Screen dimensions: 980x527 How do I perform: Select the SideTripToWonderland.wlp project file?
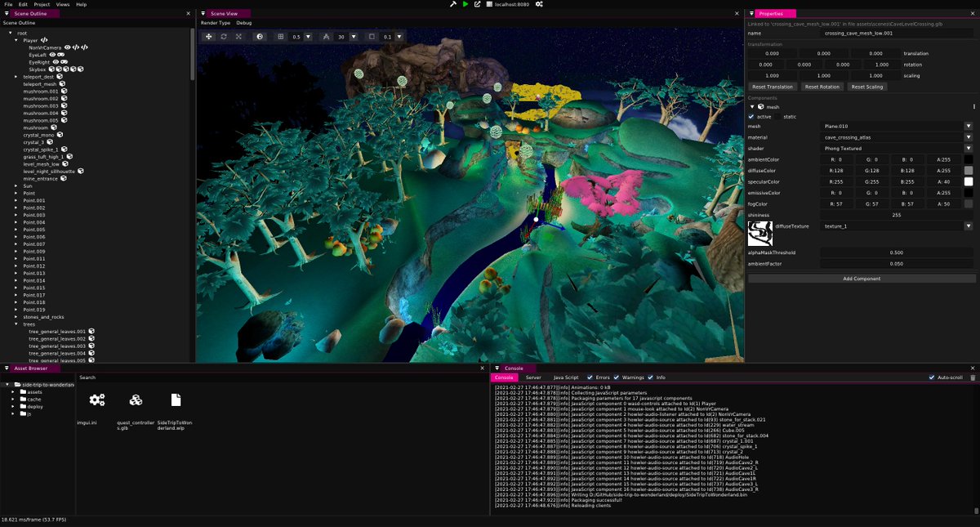176,400
